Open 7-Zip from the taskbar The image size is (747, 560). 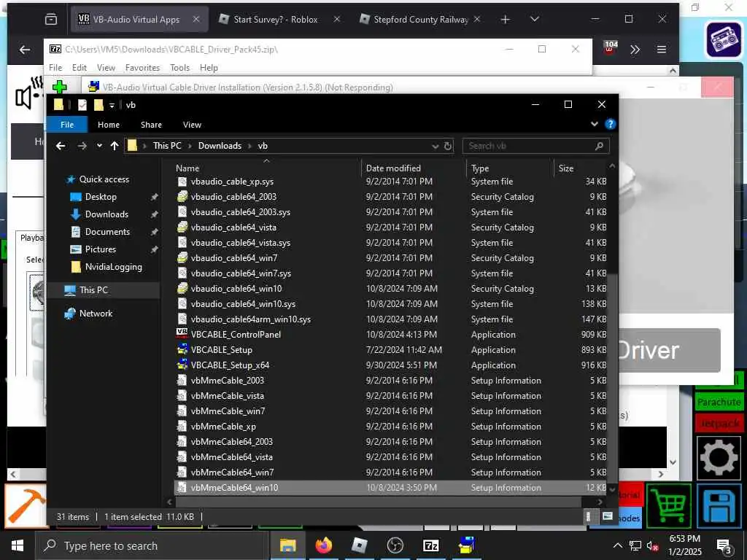[x=430, y=545]
